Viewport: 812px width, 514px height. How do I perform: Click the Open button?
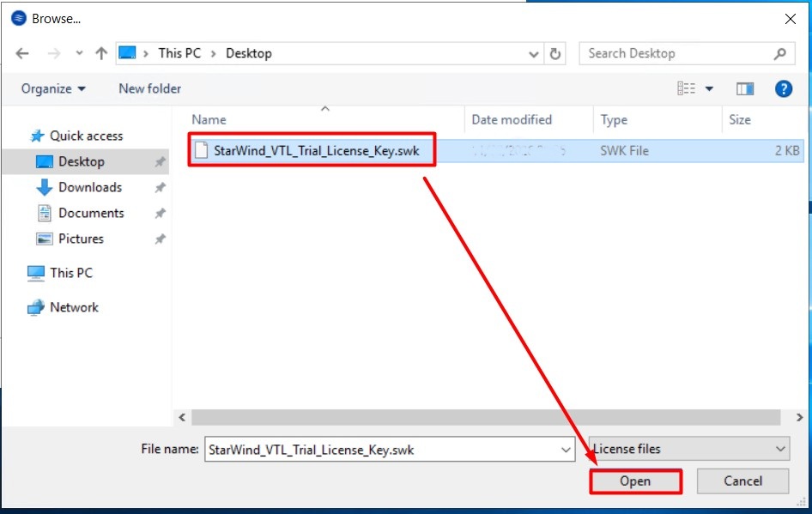(x=635, y=481)
